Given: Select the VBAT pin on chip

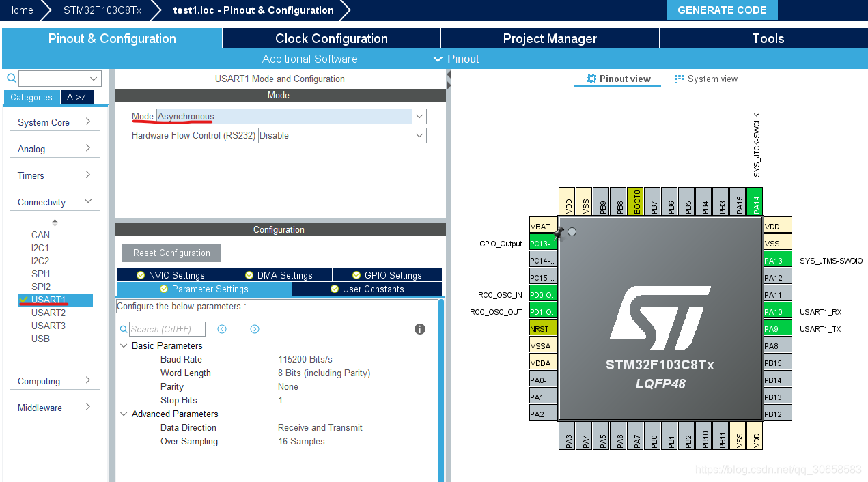Looking at the screenshot, I should [x=544, y=226].
